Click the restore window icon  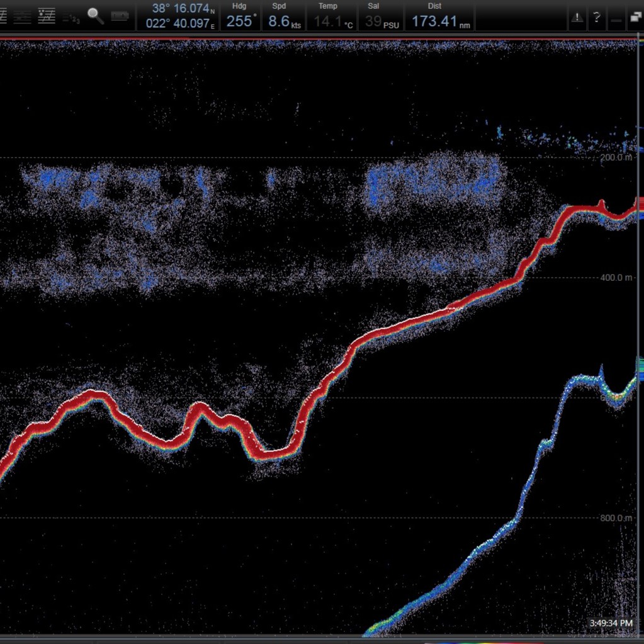[x=635, y=18]
